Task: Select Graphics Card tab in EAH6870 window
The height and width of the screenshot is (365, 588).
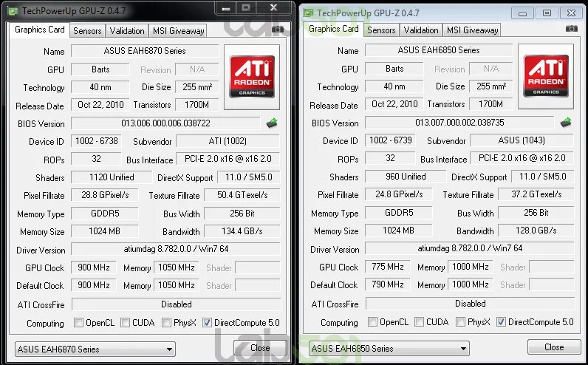Action: pyautogui.click(x=39, y=30)
